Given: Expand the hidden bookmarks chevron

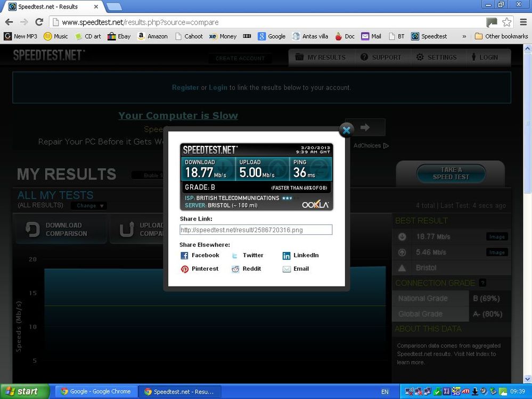Looking at the screenshot, I should pyautogui.click(x=464, y=36).
